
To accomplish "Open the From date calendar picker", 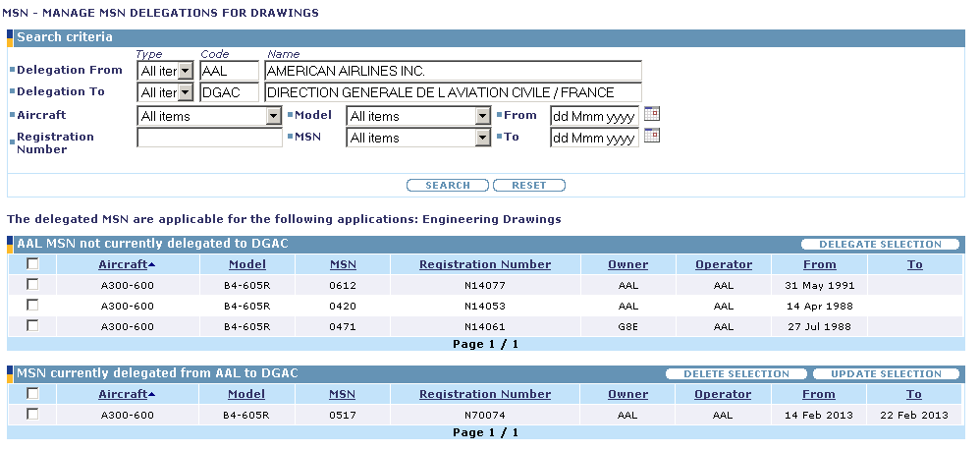I will [x=652, y=114].
